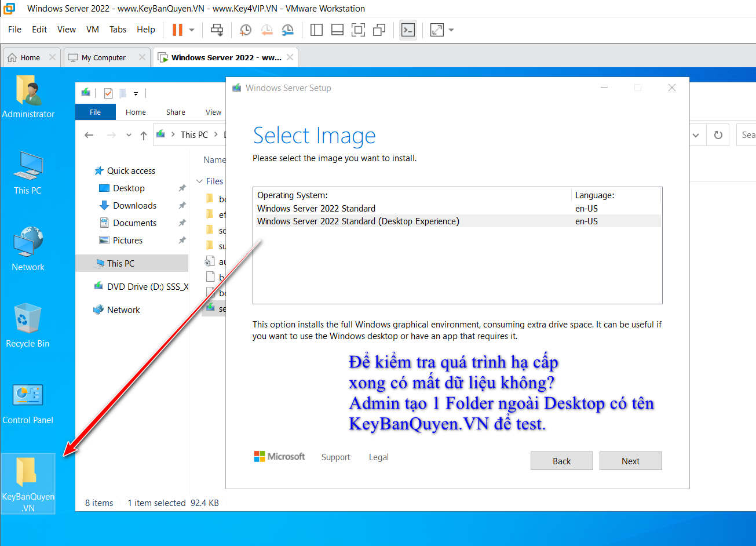Open the Share ribbon tab in File Explorer
This screenshot has width=756, height=546.
pos(176,112)
